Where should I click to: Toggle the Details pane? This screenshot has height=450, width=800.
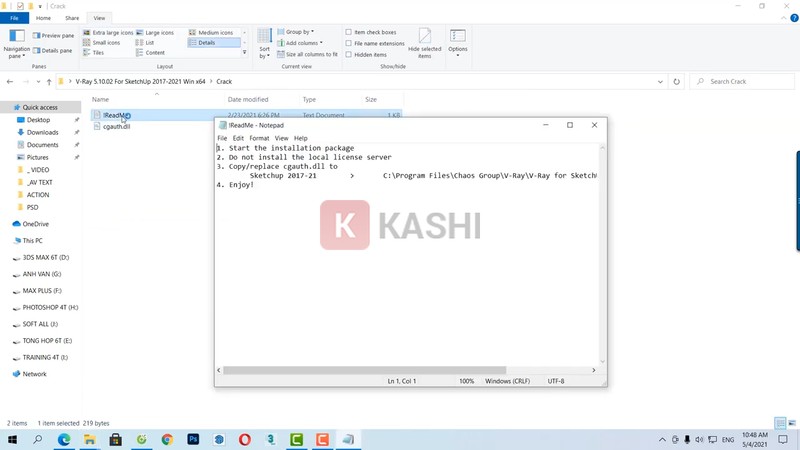[53, 51]
